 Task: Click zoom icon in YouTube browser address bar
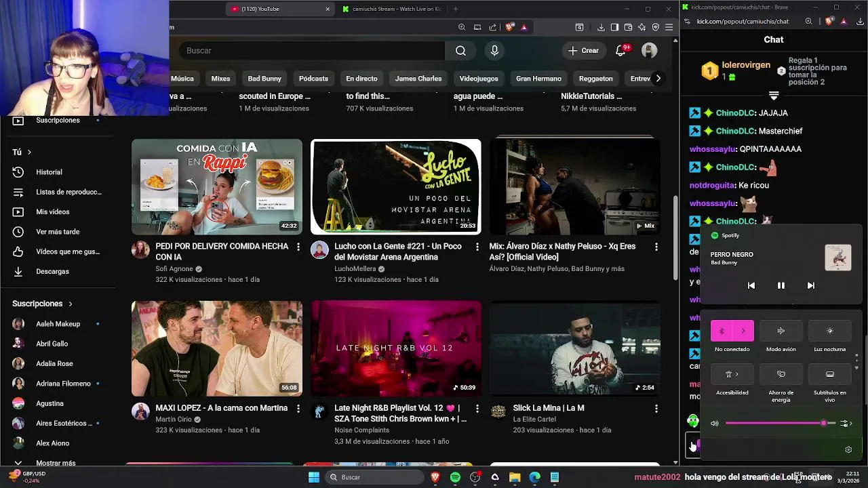click(x=462, y=27)
